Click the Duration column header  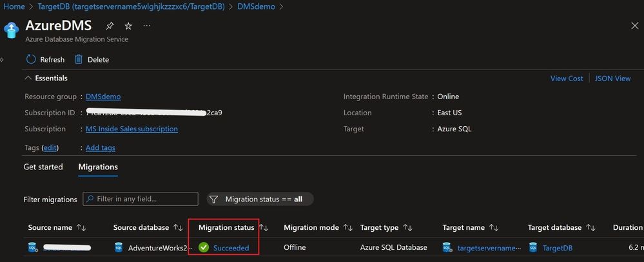coord(628,227)
